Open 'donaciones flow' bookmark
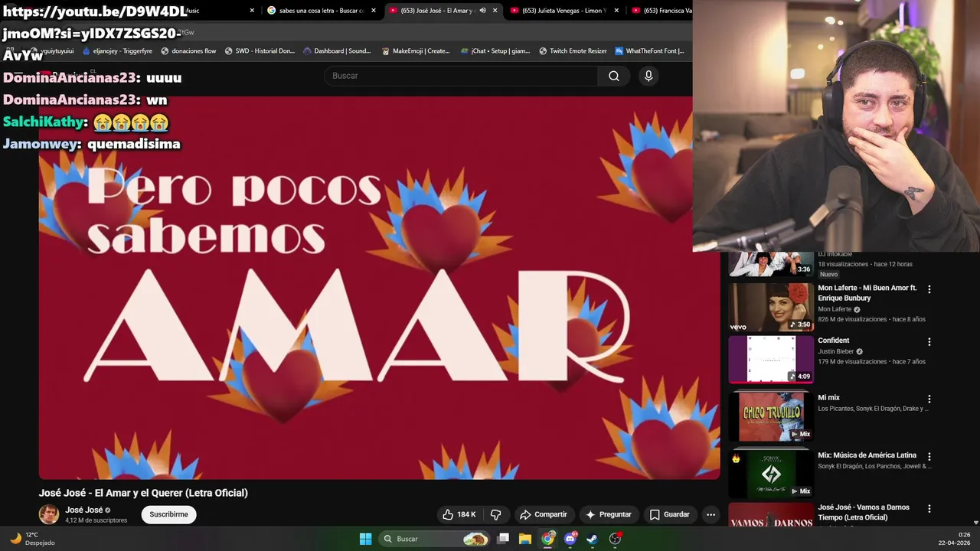980x551 pixels. pyautogui.click(x=188, y=51)
